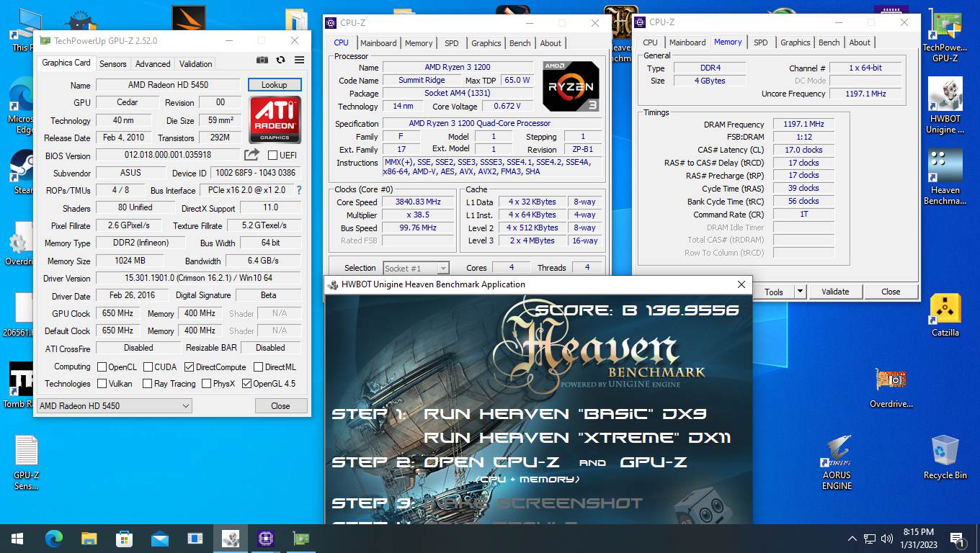Open Microsoft Store from the taskbar
The height and width of the screenshot is (553, 980).
[124, 538]
